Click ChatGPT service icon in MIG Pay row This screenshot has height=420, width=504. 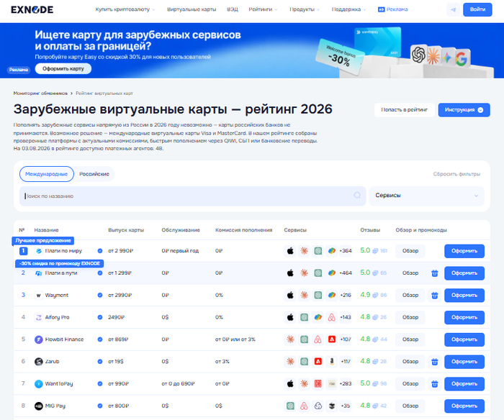[290, 406]
